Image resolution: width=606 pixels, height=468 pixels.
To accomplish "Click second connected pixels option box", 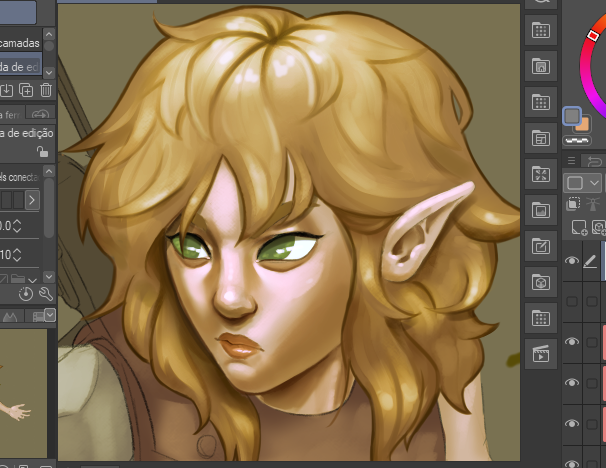I will pyautogui.click(x=19, y=200).
